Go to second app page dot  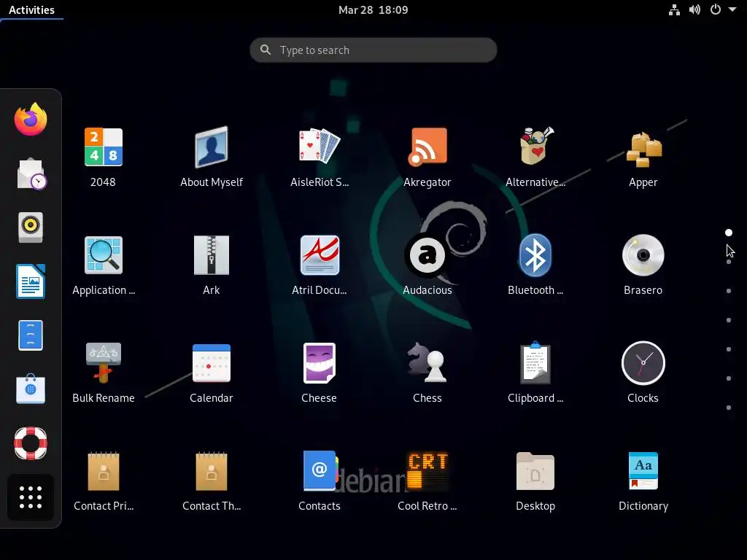729,262
